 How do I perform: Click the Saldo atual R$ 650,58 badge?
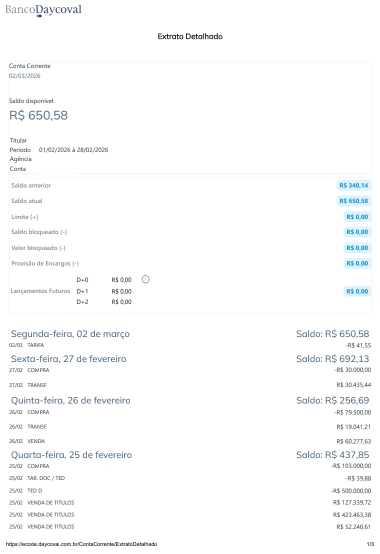[x=354, y=201]
